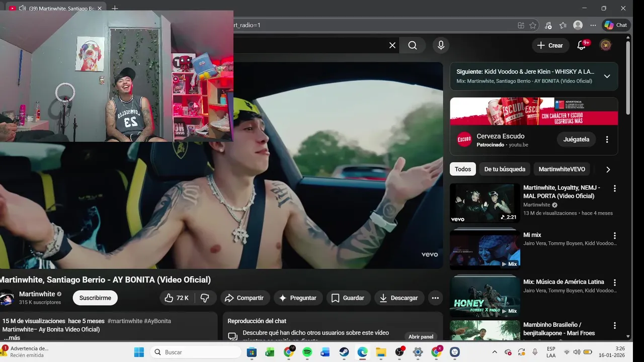Download the video with Descargar
The height and width of the screenshot is (362, 644).
point(399,298)
